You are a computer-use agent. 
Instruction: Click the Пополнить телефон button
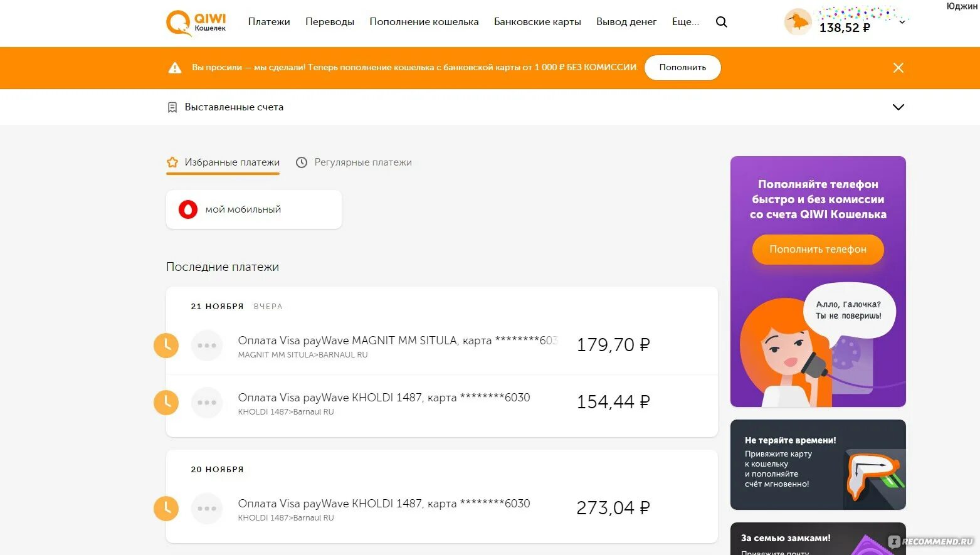818,250
